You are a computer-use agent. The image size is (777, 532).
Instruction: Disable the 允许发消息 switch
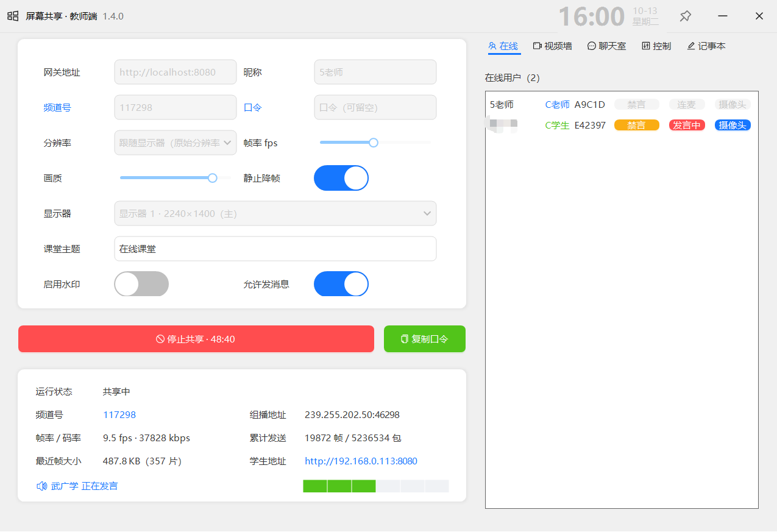(341, 284)
